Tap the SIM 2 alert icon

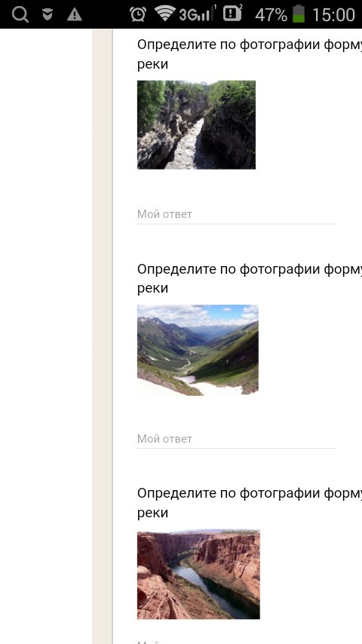click(232, 13)
